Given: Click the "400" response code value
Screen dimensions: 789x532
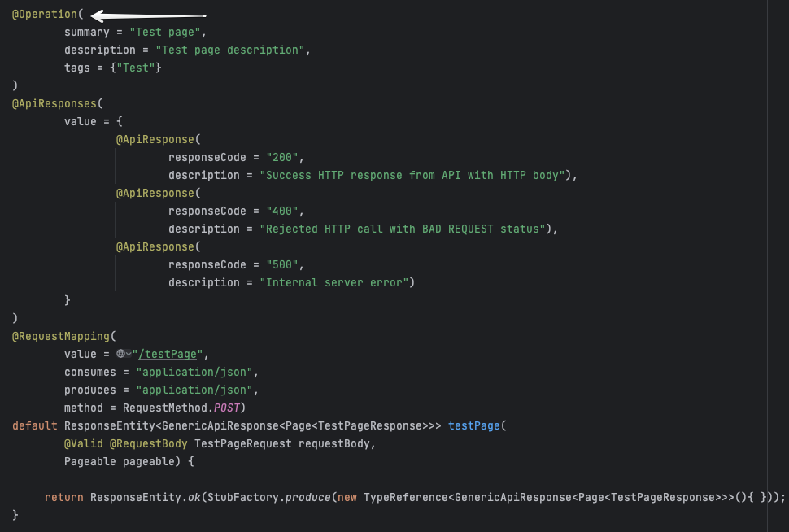Looking at the screenshot, I should (282, 211).
